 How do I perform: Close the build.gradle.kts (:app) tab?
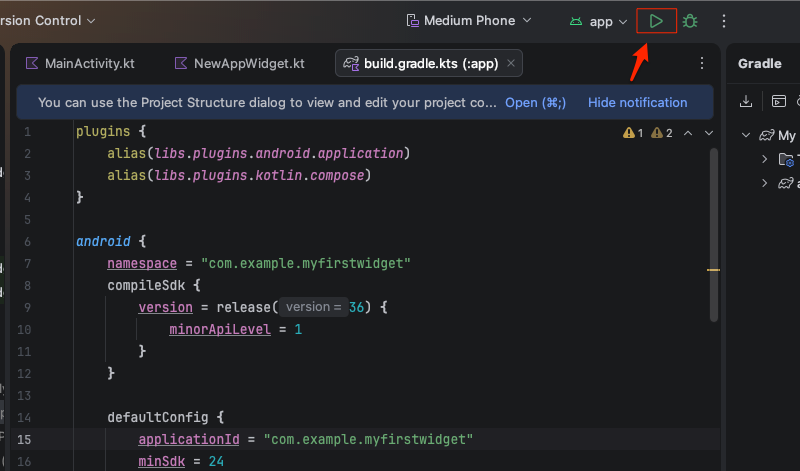(511, 63)
